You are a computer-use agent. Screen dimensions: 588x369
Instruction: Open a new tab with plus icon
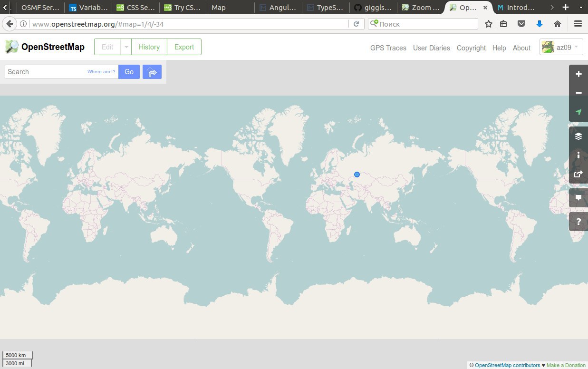pos(566,7)
